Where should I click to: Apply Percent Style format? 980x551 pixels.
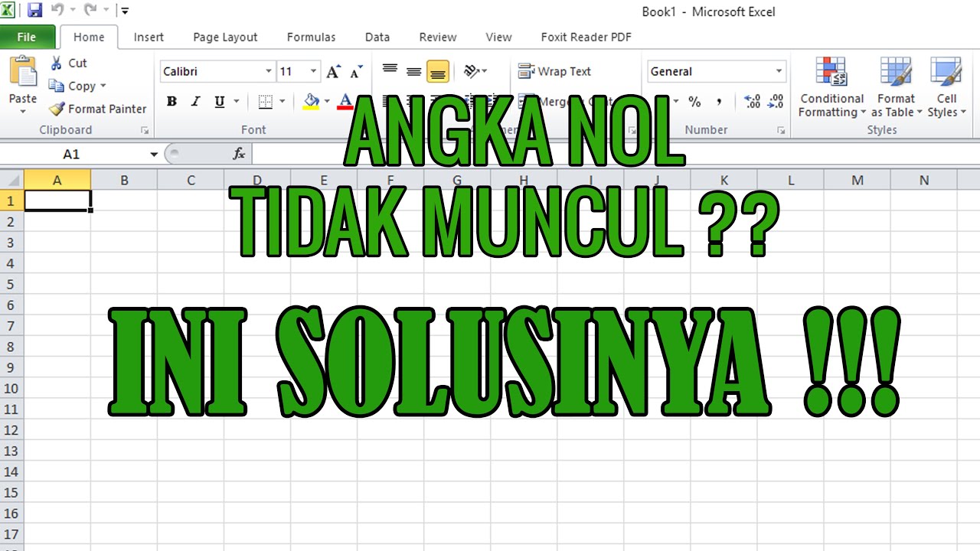[x=694, y=101]
